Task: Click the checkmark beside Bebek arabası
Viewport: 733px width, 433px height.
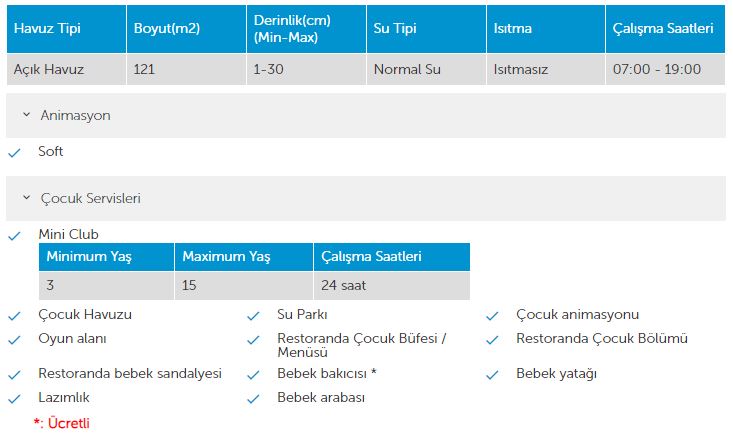Action: pyautogui.click(x=252, y=399)
